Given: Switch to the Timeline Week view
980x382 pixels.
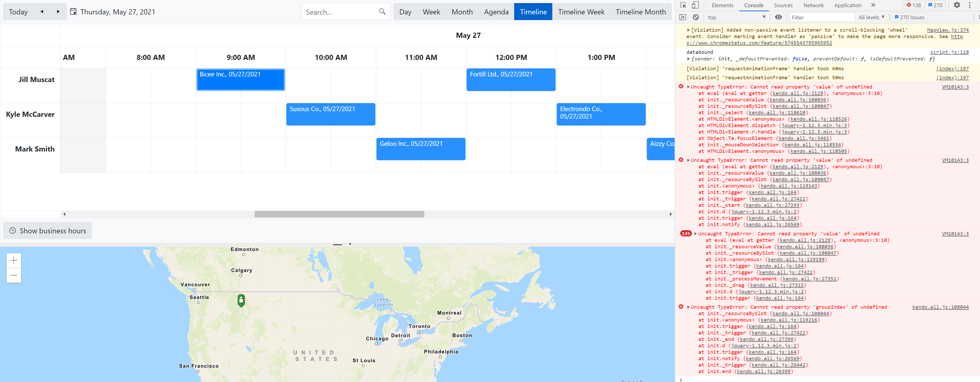Looking at the screenshot, I should coord(581,12).
